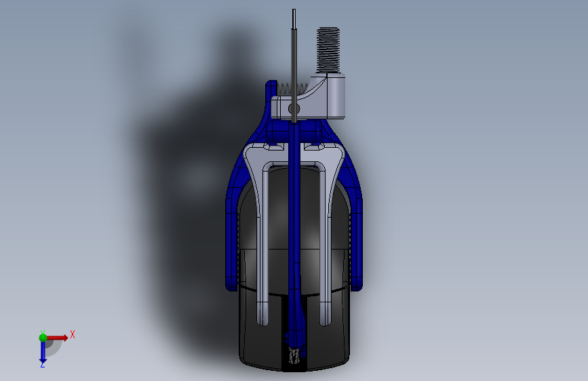Select the blue housing's right leg

(357, 244)
